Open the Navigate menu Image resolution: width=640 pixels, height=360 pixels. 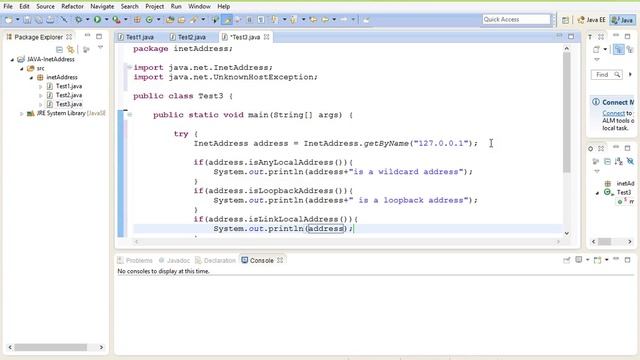click(102, 7)
